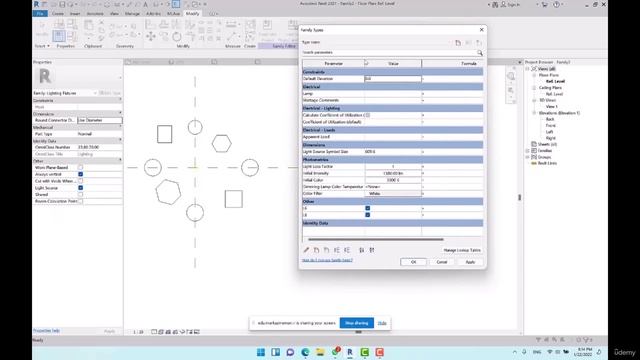The image size is (640, 360).
Task: Toggle the L8 parameter checkbox
Action: [x=368, y=215]
